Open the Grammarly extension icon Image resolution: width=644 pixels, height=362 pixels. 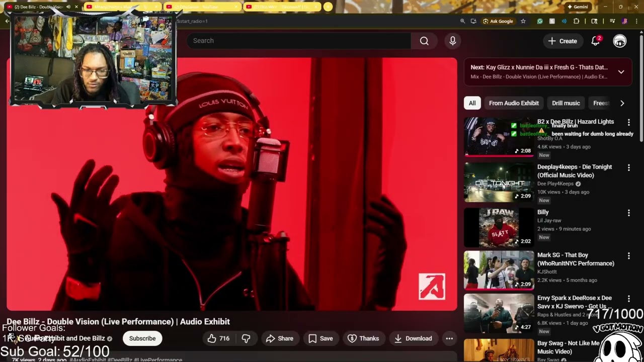(x=540, y=21)
